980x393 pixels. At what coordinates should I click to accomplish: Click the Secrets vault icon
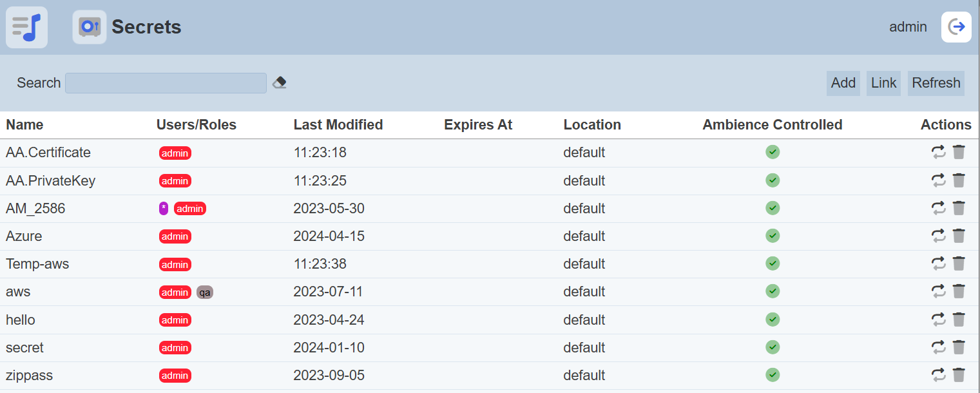click(x=90, y=27)
